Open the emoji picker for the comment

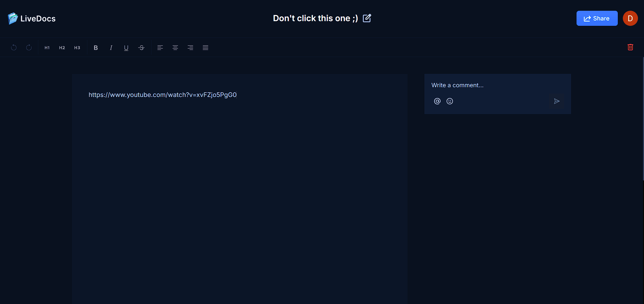point(450,101)
